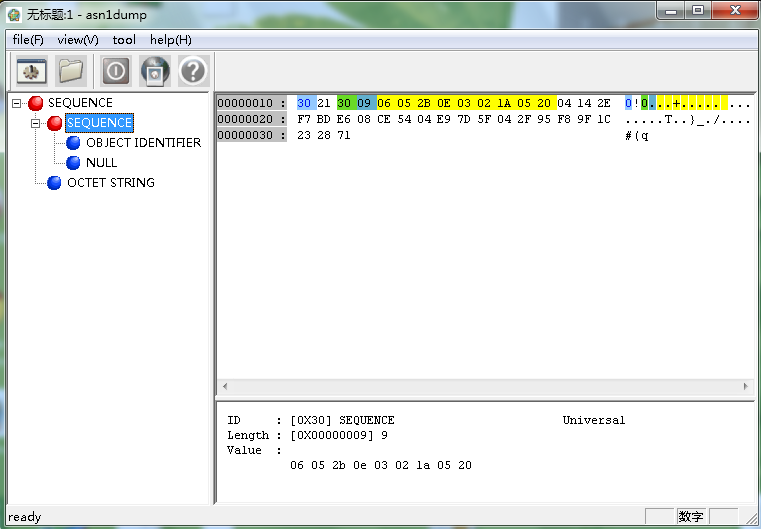Viewport: 761px width, 529px height.
Task: Click the red ball icon of nested SEQUENCE
Action: click(54, 123)
